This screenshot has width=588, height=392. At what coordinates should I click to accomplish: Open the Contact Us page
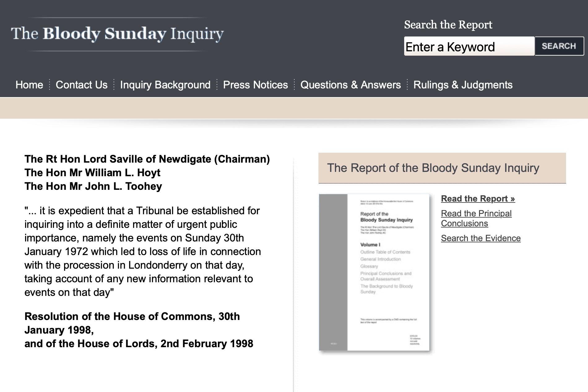click(x=81, y=85)
